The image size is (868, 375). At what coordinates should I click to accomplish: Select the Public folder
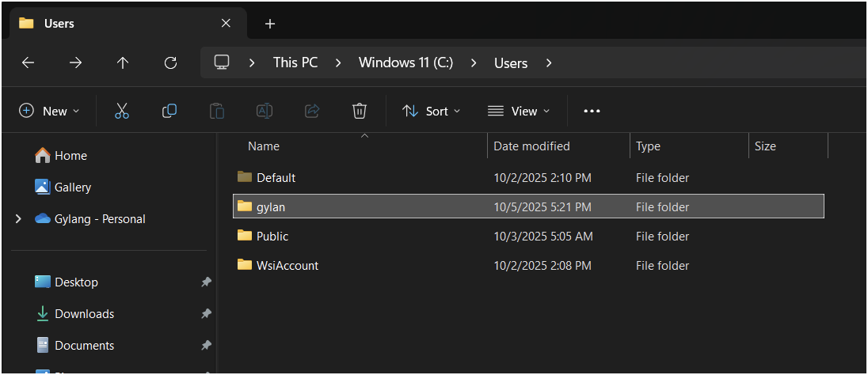pyautogui.click(x=272, y=236)
